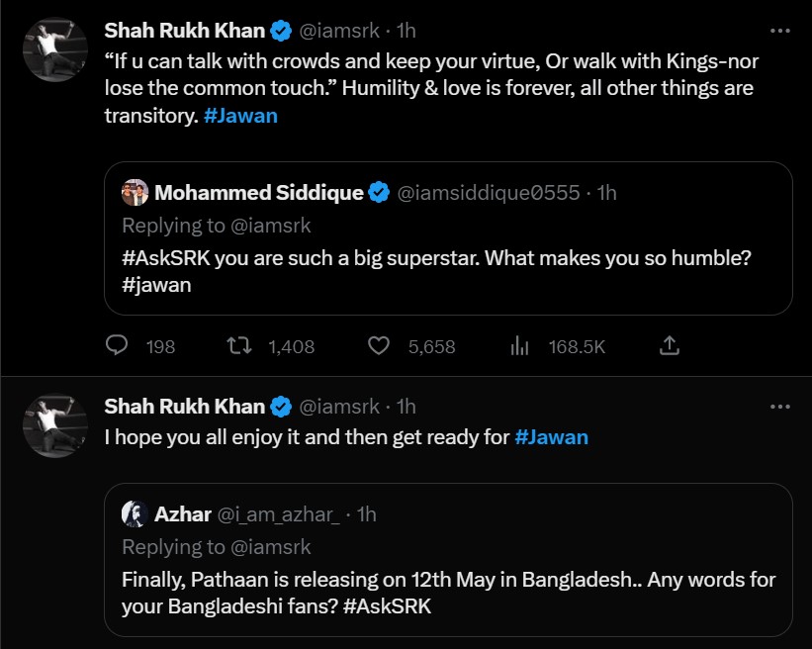Click Mohammed Siddique's verified badge
812x649 pixels.
pyautogui.click(x=379, y=193)
